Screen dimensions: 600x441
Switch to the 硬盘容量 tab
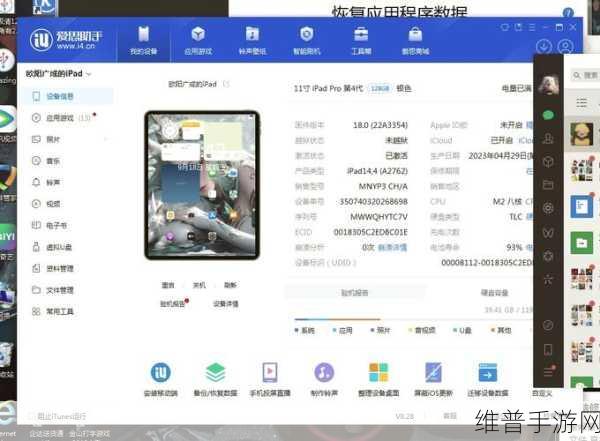pos(494,293)
